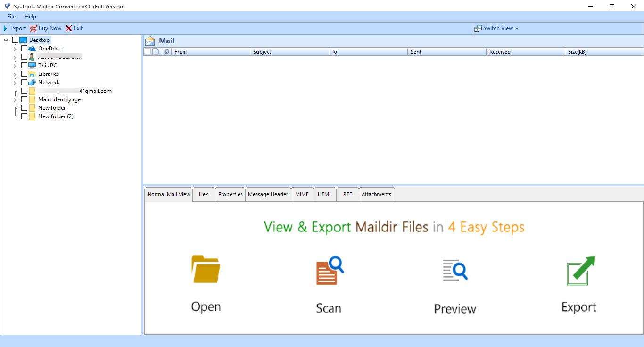The image size is (644, 347).
Task: Check the Libraries checkbox
Action: [x=24, y=74]
